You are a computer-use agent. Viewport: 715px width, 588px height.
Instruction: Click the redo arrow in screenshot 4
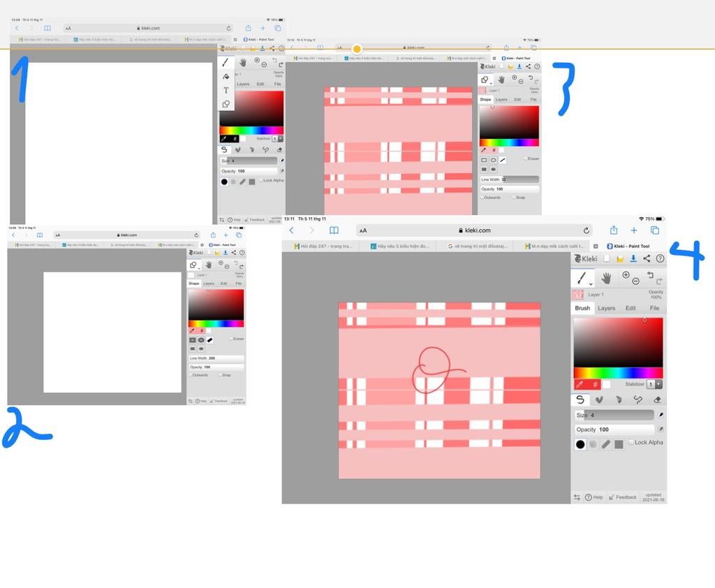click(x=659, y=281)
